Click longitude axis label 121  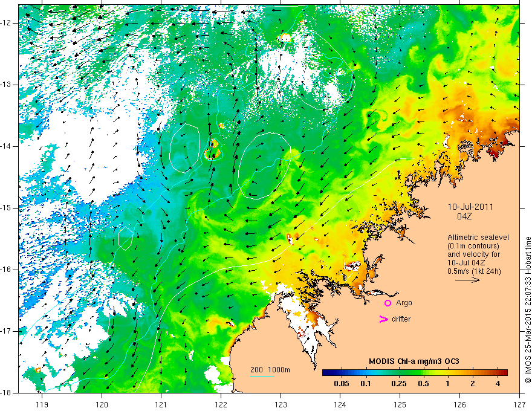pyautogui.click(x=161, y=404)
